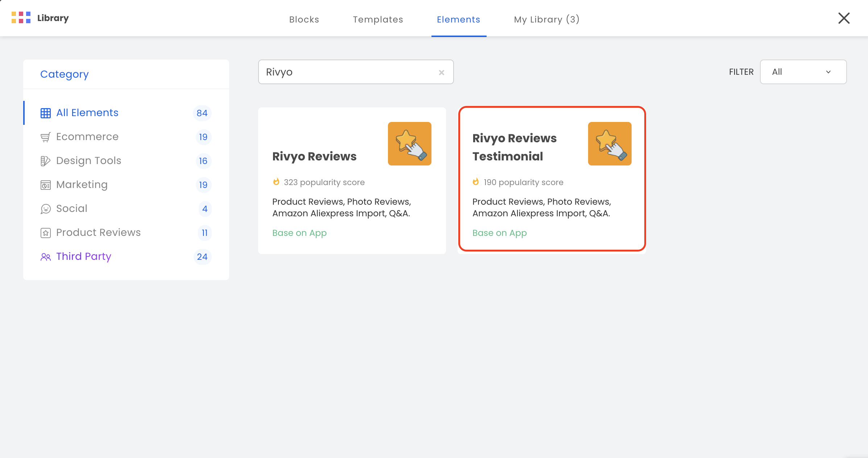The width and height of the screenshot is (868, 458).
Task: Select the Product Reviews category
Action: 126,233
